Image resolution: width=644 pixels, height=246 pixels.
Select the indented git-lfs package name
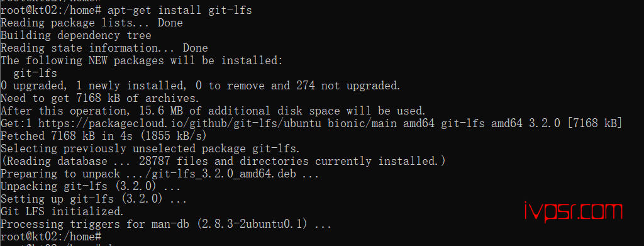pyautogui.click(x=35, y=74)
